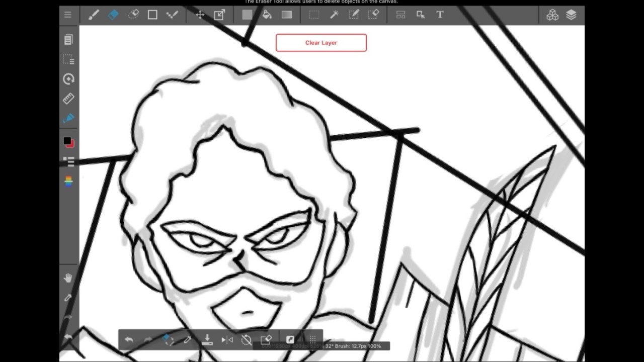Reset canvas rotation in bottom bar
This screenshot has width=644, height=362.
pyautogui.click(x=247, y=340)
